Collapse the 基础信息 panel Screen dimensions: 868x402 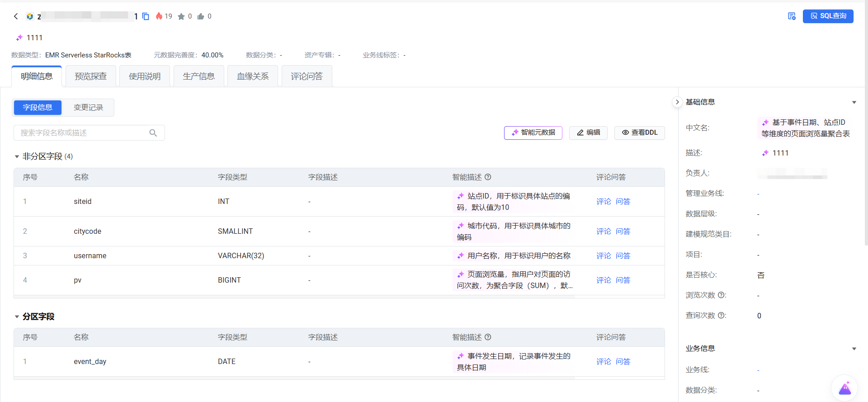coord(854,102)
